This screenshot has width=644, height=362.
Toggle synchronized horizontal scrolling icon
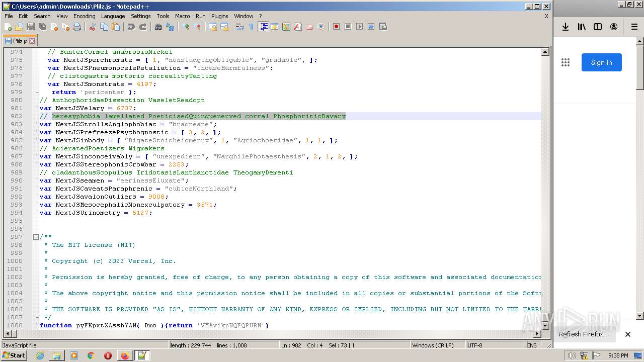point(224,27)
